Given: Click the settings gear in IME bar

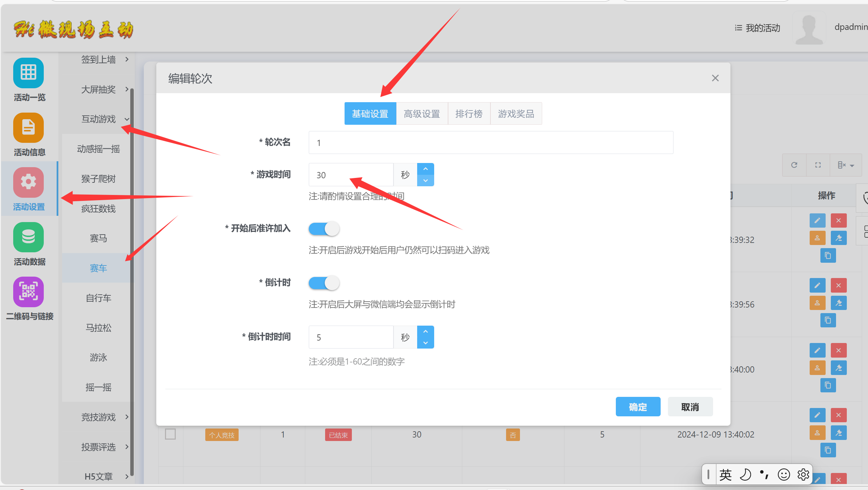Looking at the screenshot, I should pyautogui.click(x=803, y=474).
